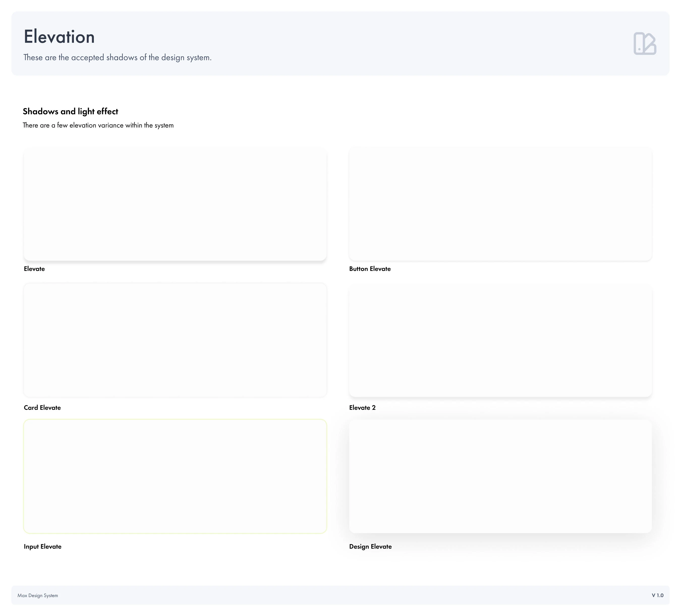Click Max Design System footer text
Viewport: 681px width, 616px height.
38,595
